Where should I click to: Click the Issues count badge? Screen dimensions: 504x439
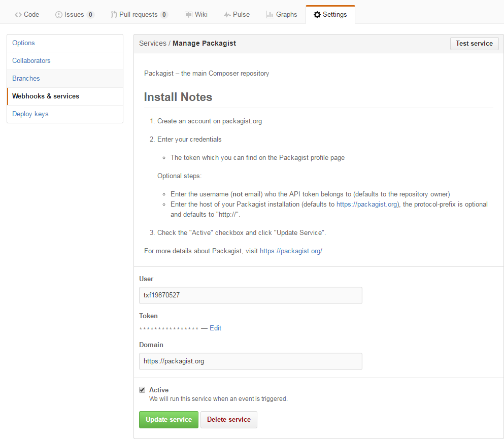91,14
